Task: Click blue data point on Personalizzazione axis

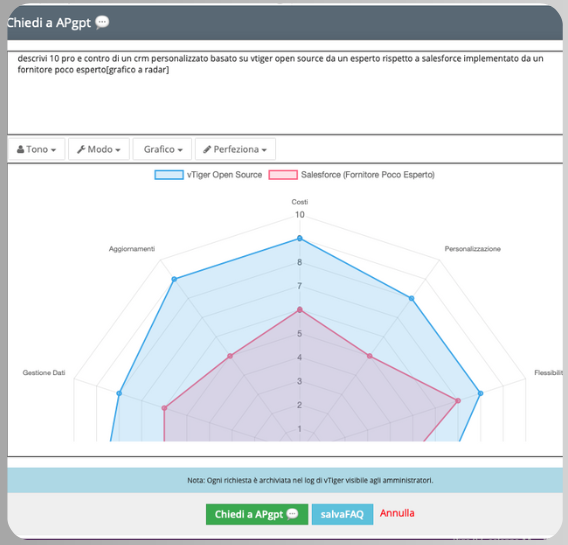Action: (412, 298)
